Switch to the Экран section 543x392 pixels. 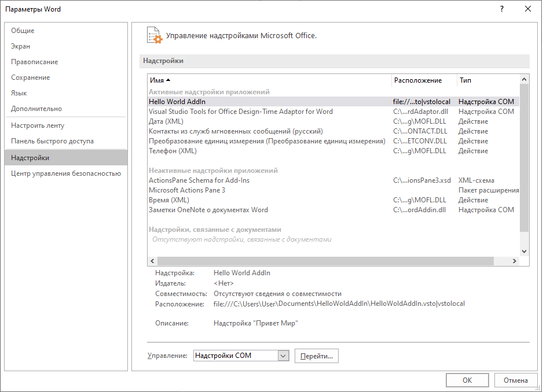point(21,46)
